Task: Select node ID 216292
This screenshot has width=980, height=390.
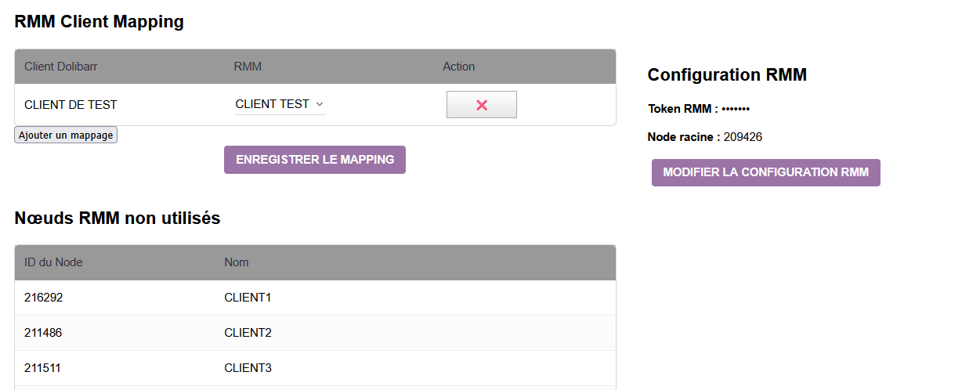Action: (43, 298)
